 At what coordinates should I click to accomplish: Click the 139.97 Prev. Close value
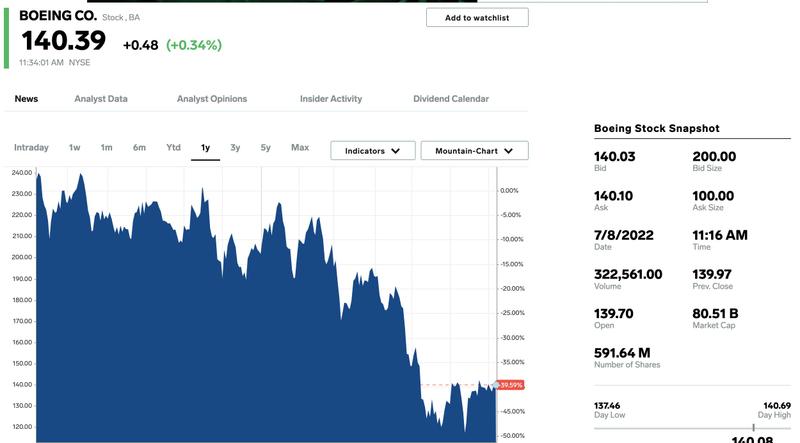[x=712, y=275]
